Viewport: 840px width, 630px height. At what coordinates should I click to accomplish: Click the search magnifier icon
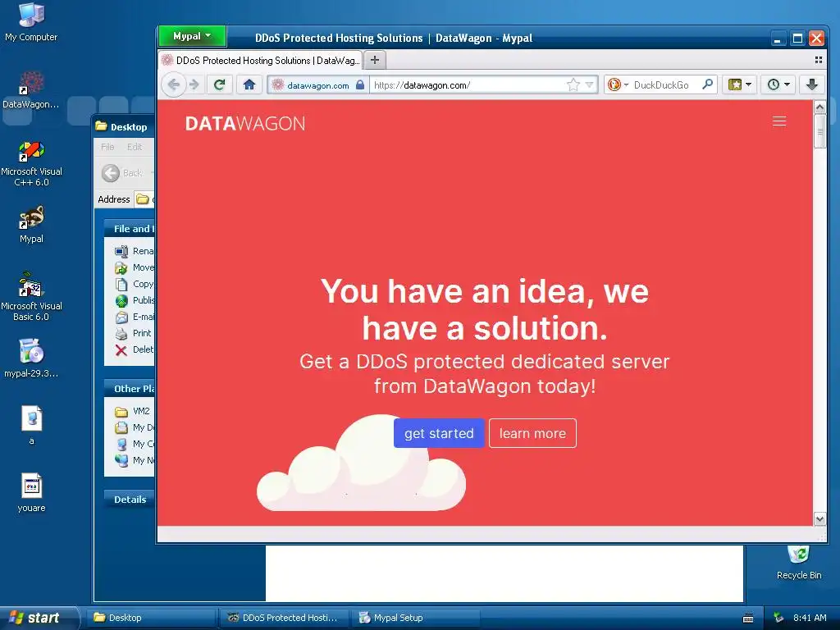point(708,84)
